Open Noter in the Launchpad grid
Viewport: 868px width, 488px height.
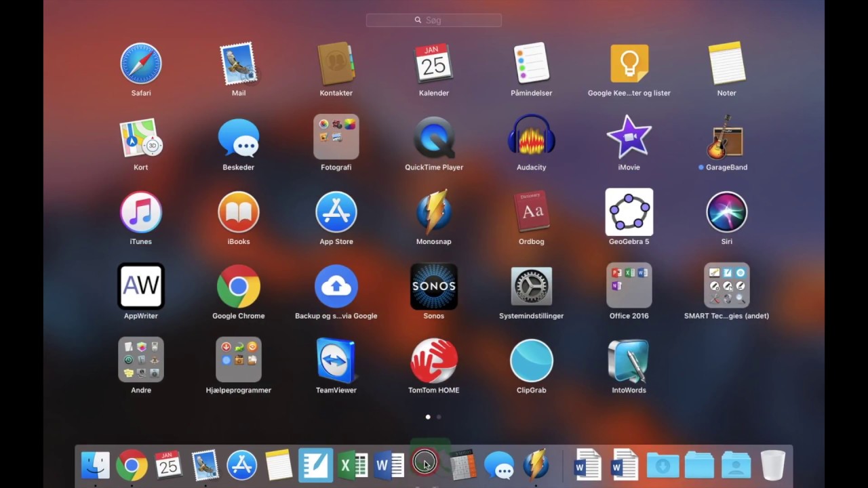click(x=727, y=64)
